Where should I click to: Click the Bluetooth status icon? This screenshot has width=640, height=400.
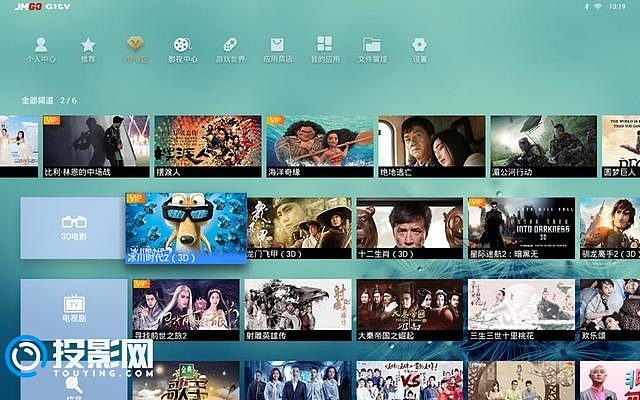click(587, 7)
